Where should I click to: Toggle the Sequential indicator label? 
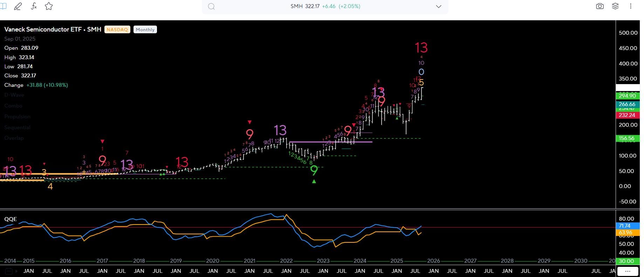point(17,127)
